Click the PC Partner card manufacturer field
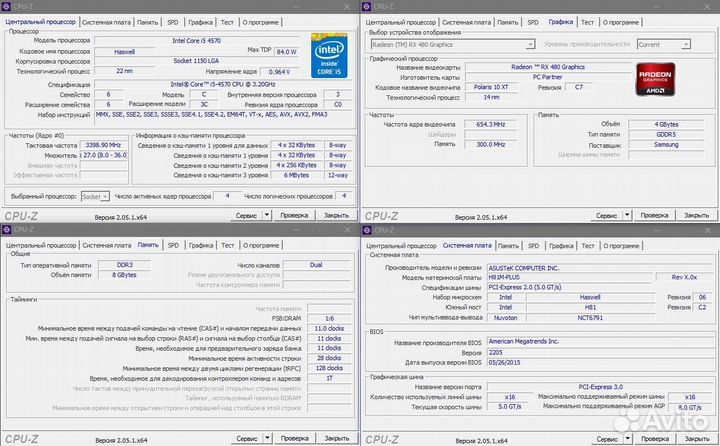 (548, 77)
